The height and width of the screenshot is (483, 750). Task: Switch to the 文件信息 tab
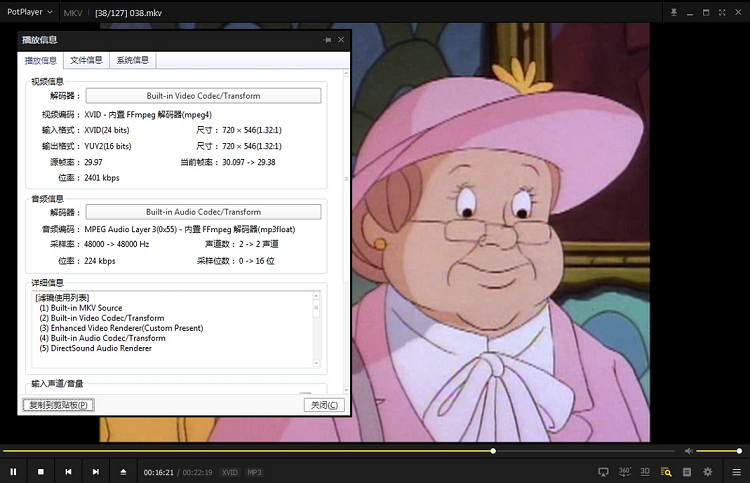click(x=86, y=60)
